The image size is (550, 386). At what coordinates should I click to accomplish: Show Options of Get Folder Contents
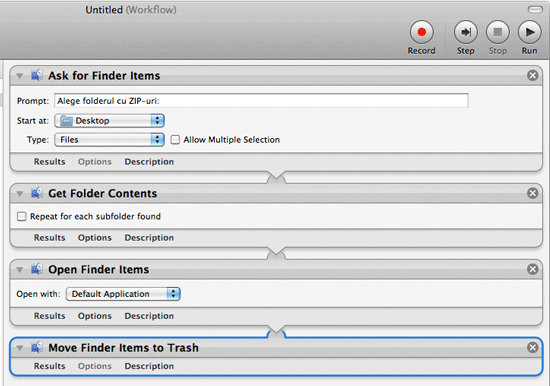point(95,238)
